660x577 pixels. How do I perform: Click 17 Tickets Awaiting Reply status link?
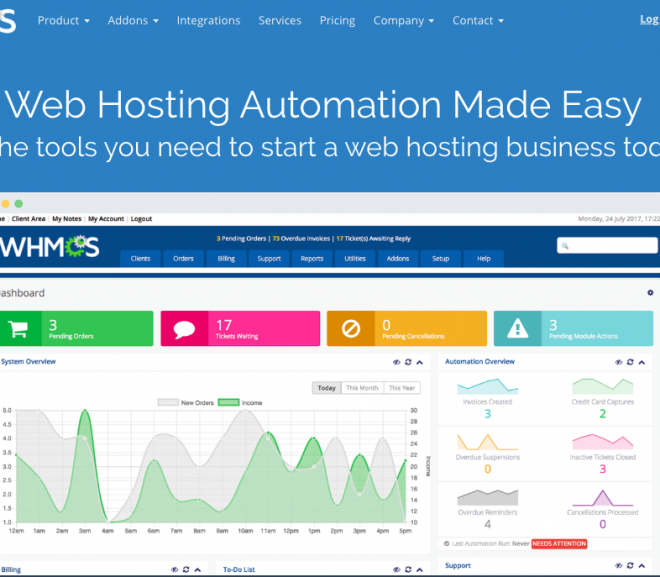click(373, 239)
